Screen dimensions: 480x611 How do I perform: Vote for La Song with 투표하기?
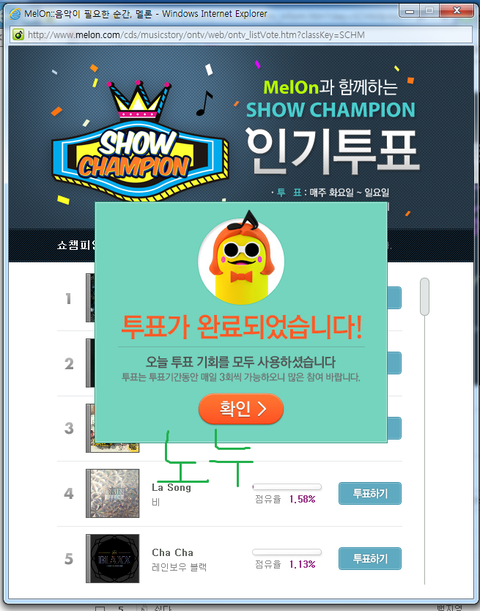pyautogui.click(x=370, y=493)
